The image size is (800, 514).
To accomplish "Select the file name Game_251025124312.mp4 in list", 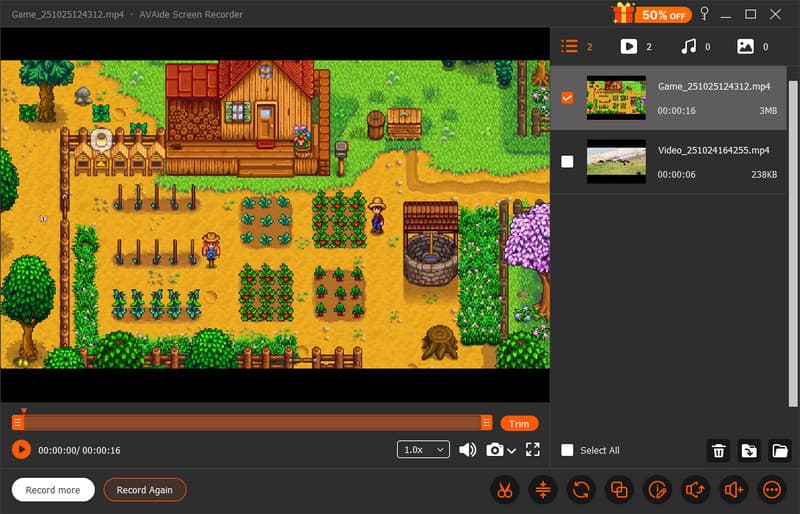I will point(714,86).
